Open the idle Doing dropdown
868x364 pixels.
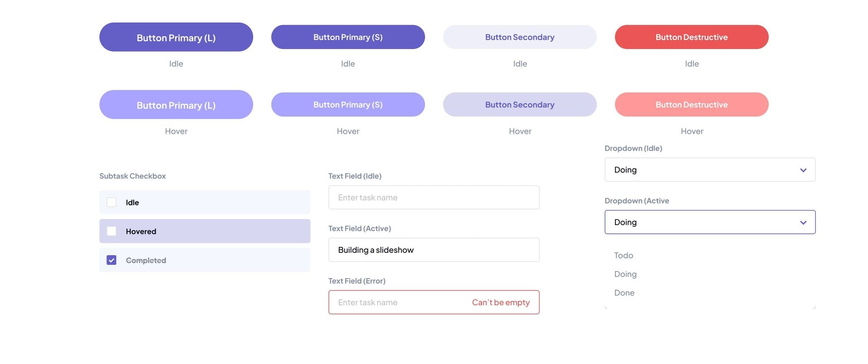point(709,170)
